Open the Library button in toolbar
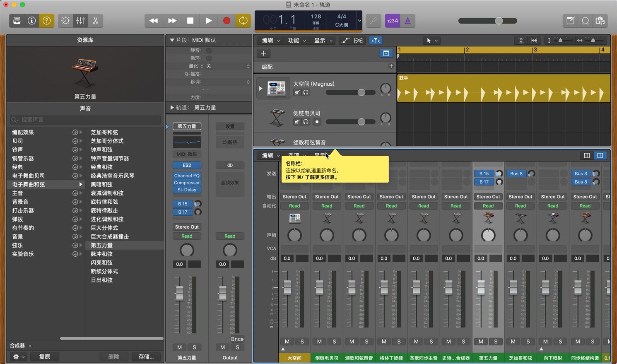Viewport: 617px width, 364px height. point(17,21)
